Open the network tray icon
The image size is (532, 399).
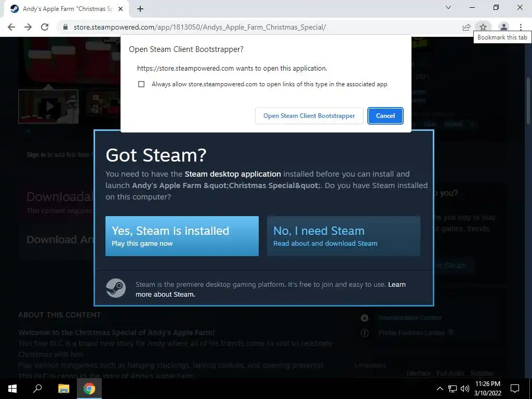point(453,389)
